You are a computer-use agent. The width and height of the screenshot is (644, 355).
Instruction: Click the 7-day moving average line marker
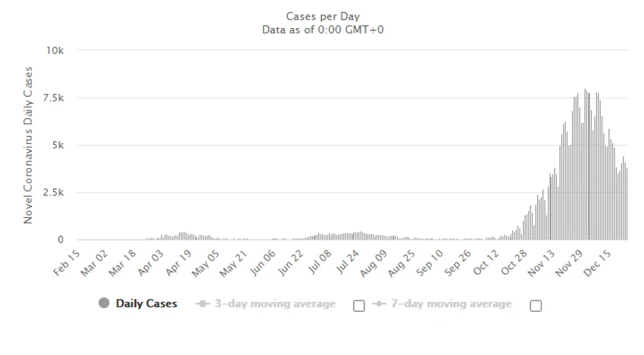379,304
